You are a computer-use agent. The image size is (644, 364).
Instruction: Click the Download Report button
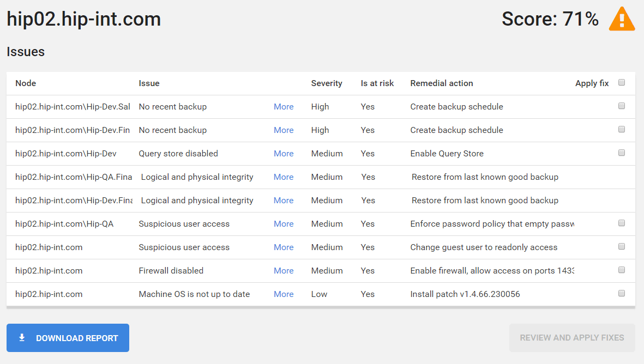[x=68, y=338]
